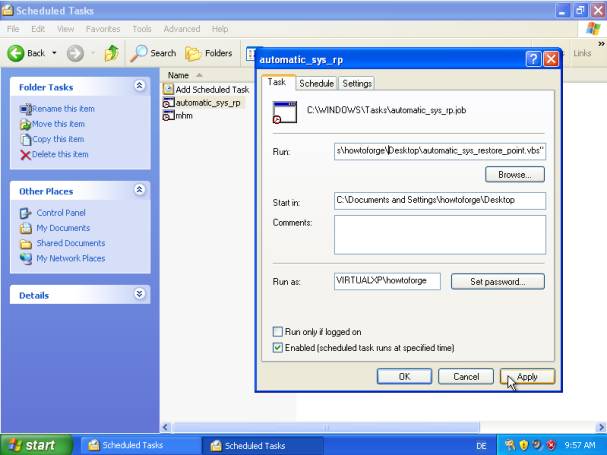Image resolution: width=607 pixels, height=455 pixels.
Task: Expand toolbar overflow chevron near Links
Action: (x=601, y=43)
